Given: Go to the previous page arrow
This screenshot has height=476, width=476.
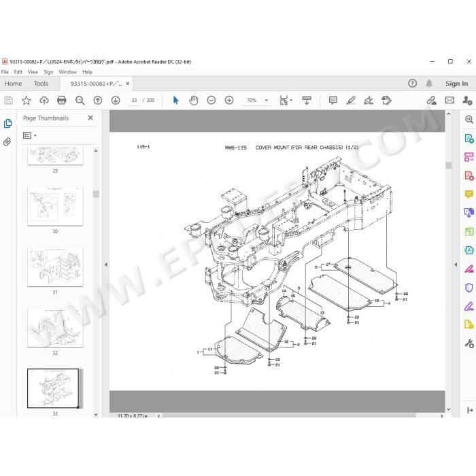Looking at the screenshot, I should [x=98, y=100].
